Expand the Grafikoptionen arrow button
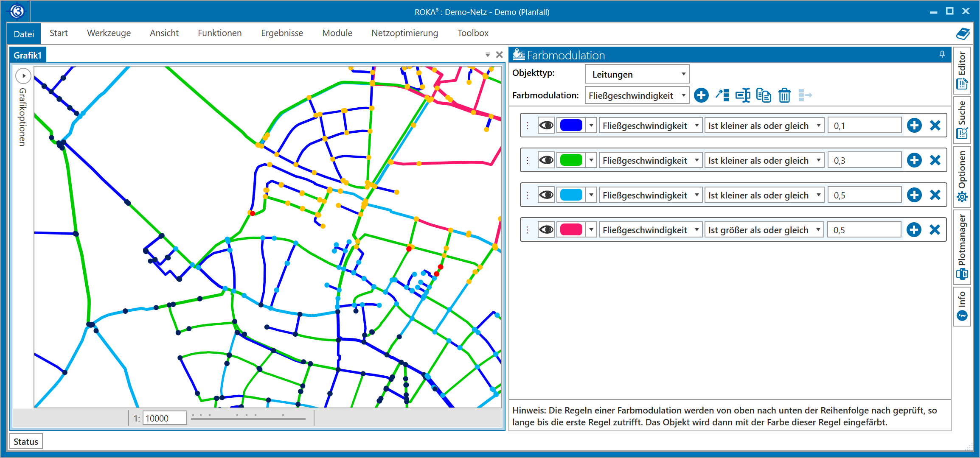The width and height of the screenshot is (980, 458). point(23,76)
